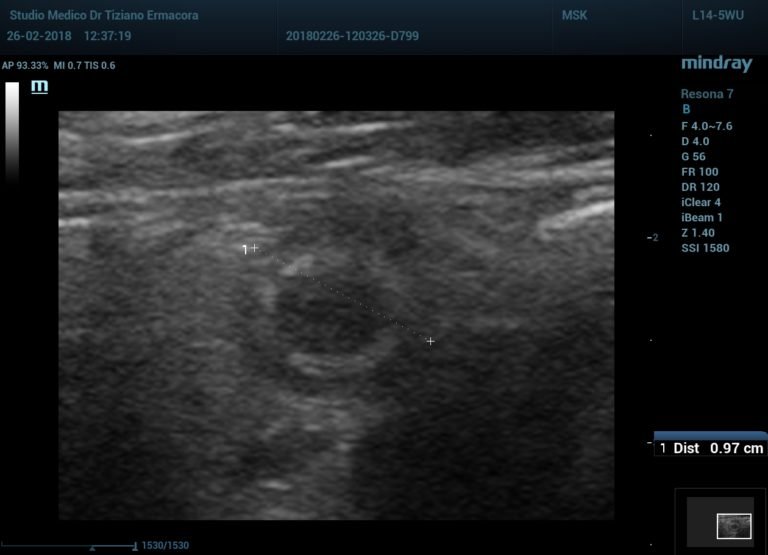Click the mindray logo
The height and width of the screenshot is (555, 768).
[715, 64]
